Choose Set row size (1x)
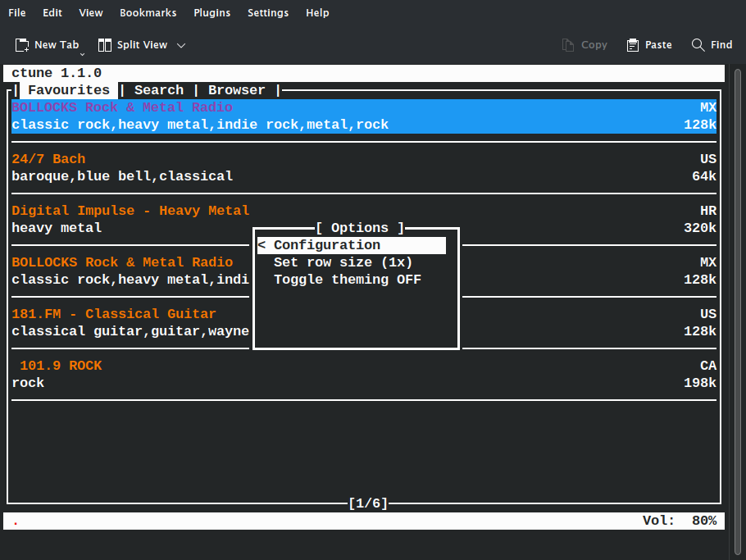This screenshot has width=746, height=560. click(343, 262)
